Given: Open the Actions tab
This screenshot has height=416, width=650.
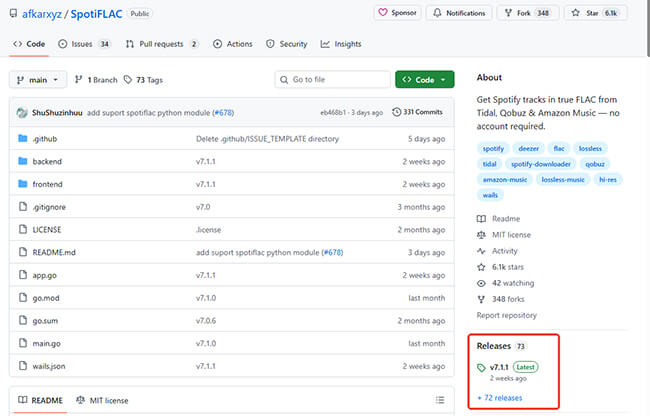Looking at the screenshot, I should click(x=233, y=44).
